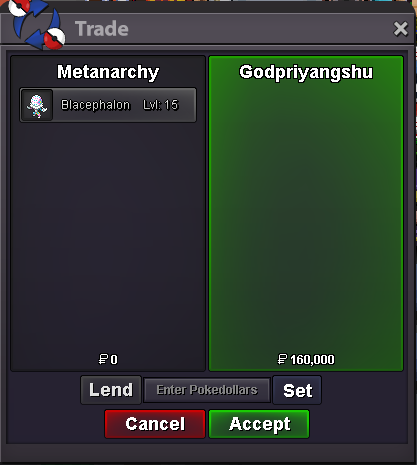Click the Trade title text
417x465 pixels.
pos(102,29)
